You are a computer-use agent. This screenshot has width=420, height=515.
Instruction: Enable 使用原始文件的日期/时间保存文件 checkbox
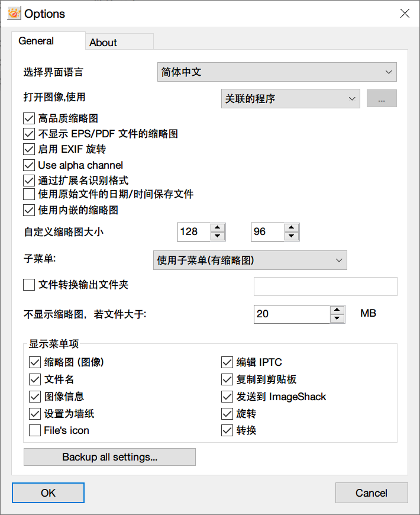point(29,194)
